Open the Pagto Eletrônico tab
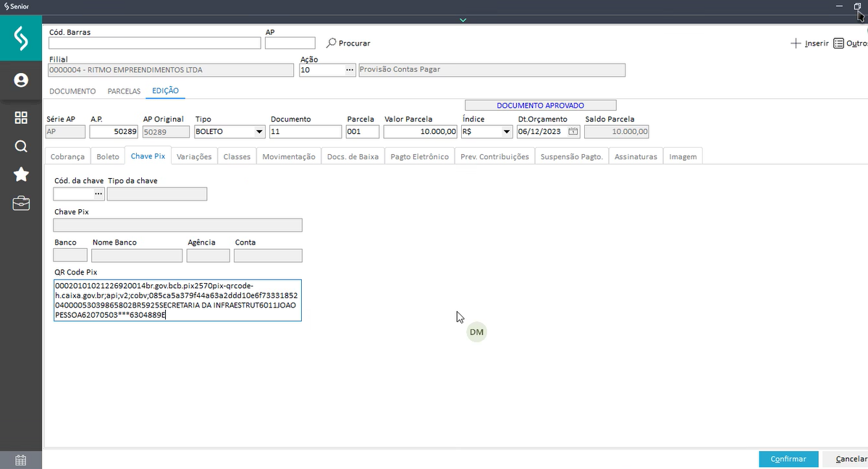Screen dimensions: 868x469 click(420, 156)
